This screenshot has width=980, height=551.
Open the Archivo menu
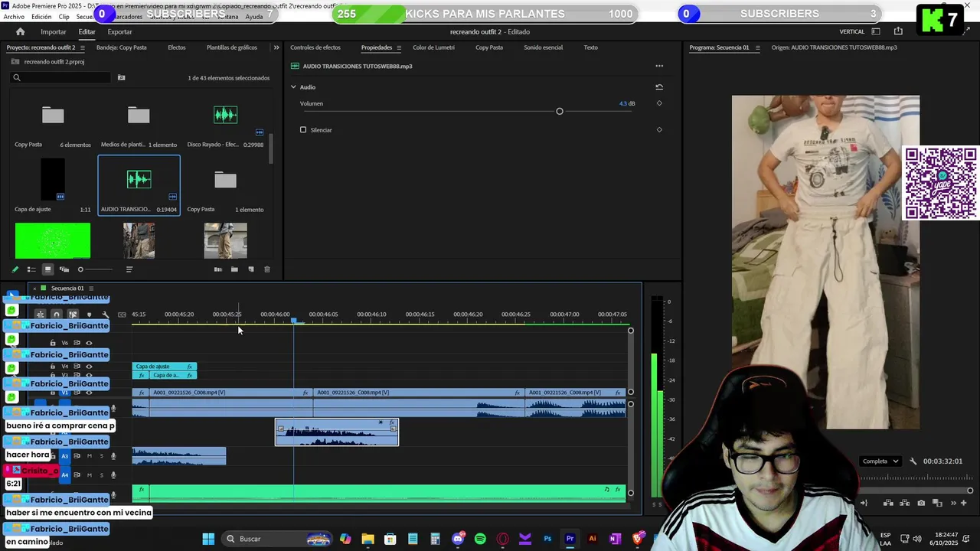point(14,16)
